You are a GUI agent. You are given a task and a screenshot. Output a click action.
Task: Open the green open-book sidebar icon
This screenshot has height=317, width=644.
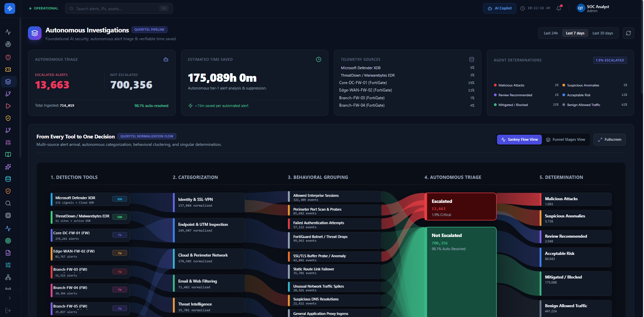[8, 155]
